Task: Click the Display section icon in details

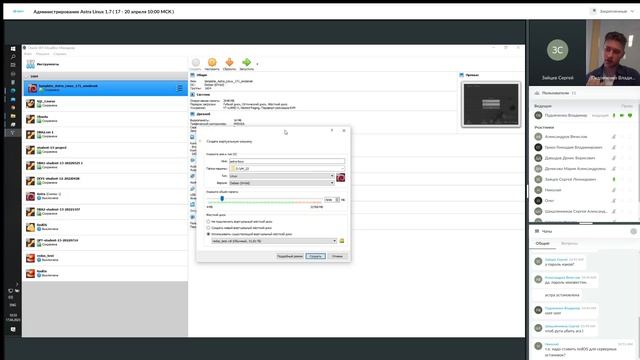Action: (192, 114)
